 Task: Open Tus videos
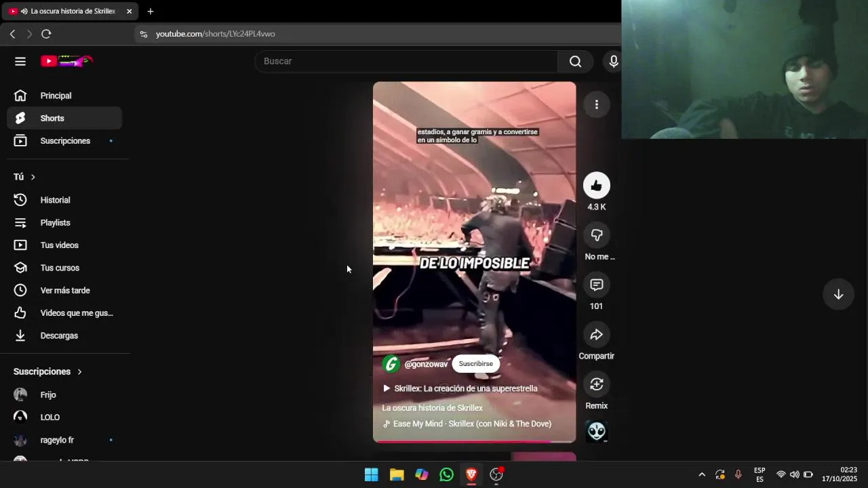point(64,245)
